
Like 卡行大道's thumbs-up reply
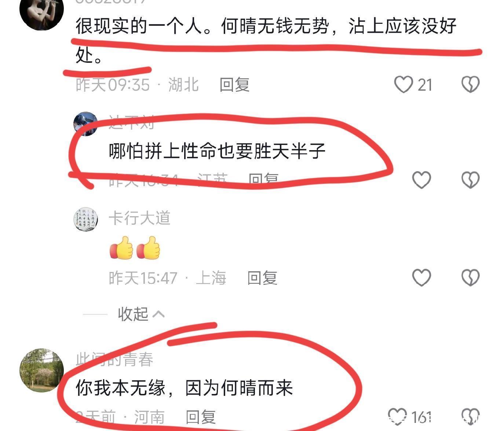click(x=421, y=278)
